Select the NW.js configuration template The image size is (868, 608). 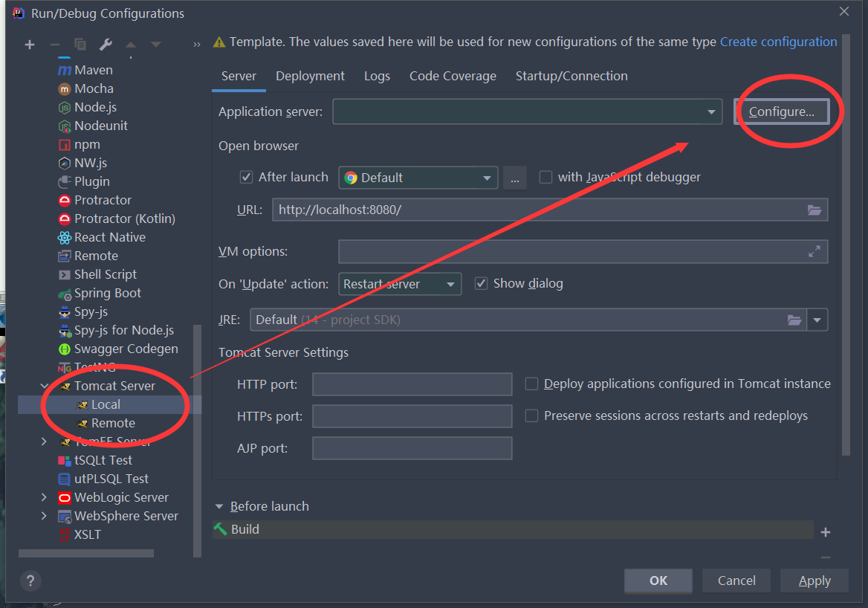pos(91,163)
